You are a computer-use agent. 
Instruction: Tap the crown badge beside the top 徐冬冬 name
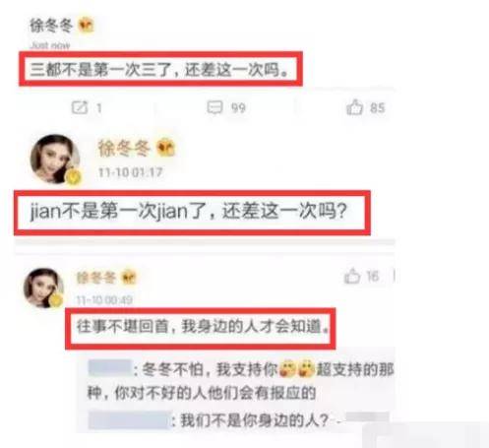[86, 26]
